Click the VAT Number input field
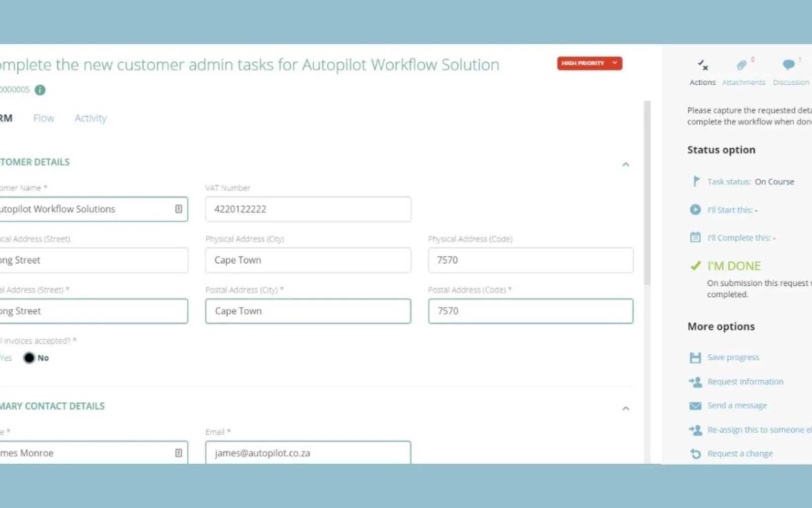 [308, 209]
